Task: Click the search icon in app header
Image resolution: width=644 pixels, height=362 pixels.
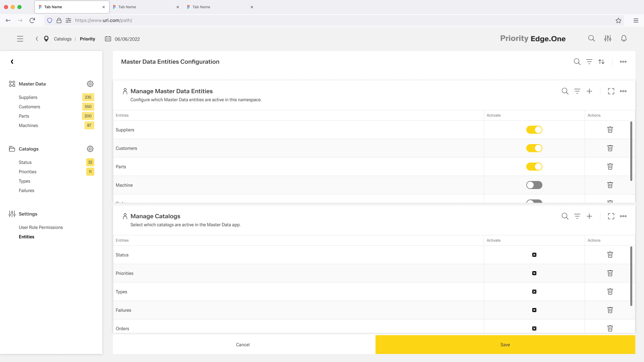Action: point(592,39)
